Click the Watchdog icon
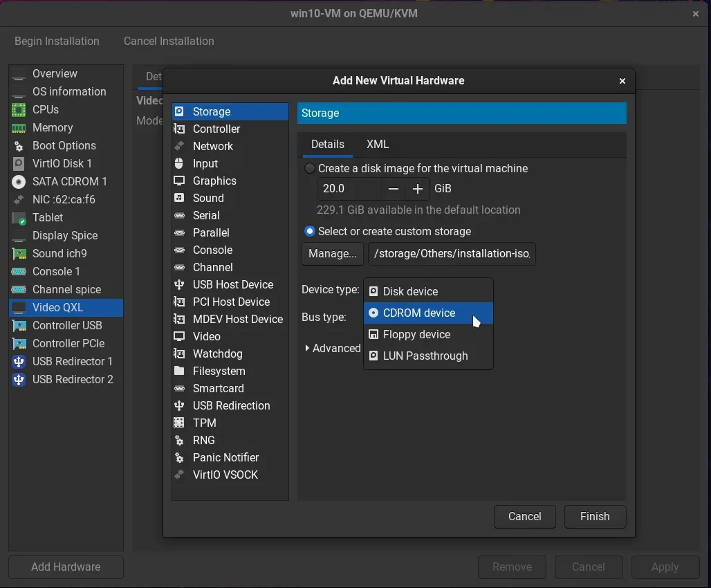711x588 pixels. [180, 353]
